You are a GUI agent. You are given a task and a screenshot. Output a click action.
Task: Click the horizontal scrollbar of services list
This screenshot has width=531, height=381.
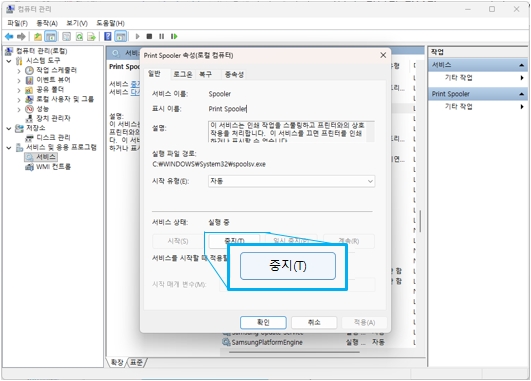(x=294, y=352)
